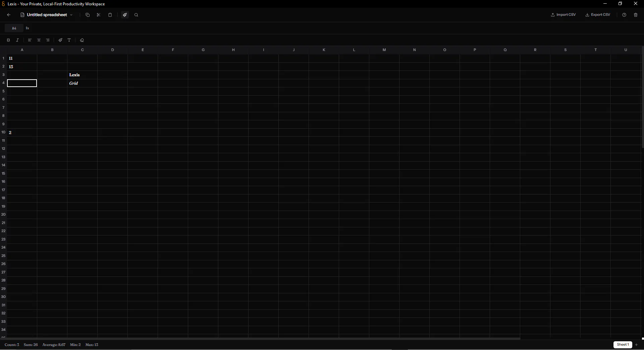The image size is (644, 350).
Task: Minimize the Lexis window
Action: point(605,4)
